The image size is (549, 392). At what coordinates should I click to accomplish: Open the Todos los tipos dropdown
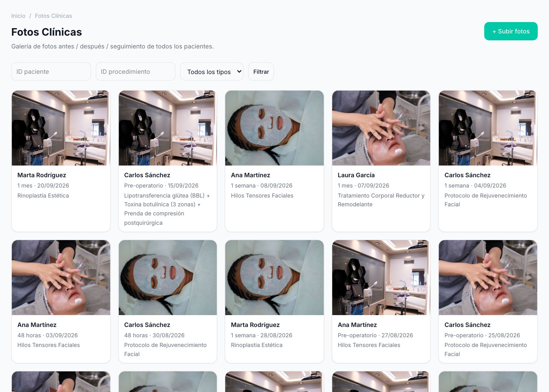212,72
